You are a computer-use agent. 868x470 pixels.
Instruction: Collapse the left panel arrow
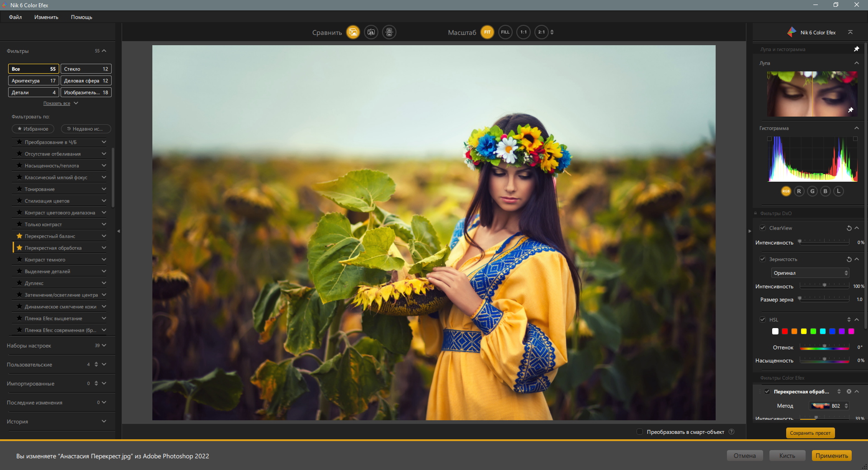pos(118,231)
